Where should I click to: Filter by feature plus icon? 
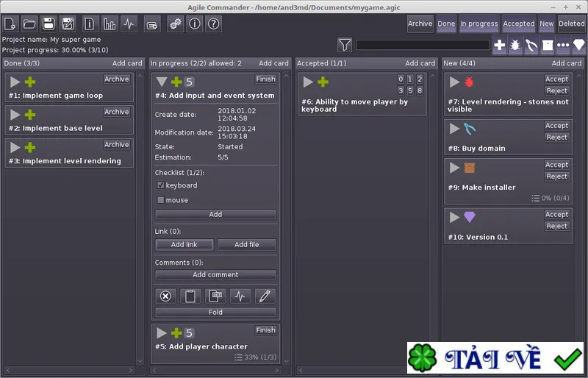500,45
